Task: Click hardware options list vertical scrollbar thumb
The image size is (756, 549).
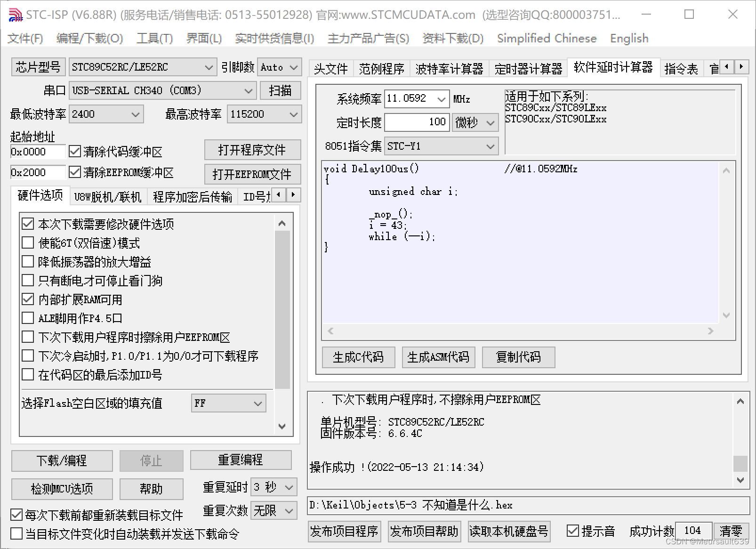Action: coord(282,310)
